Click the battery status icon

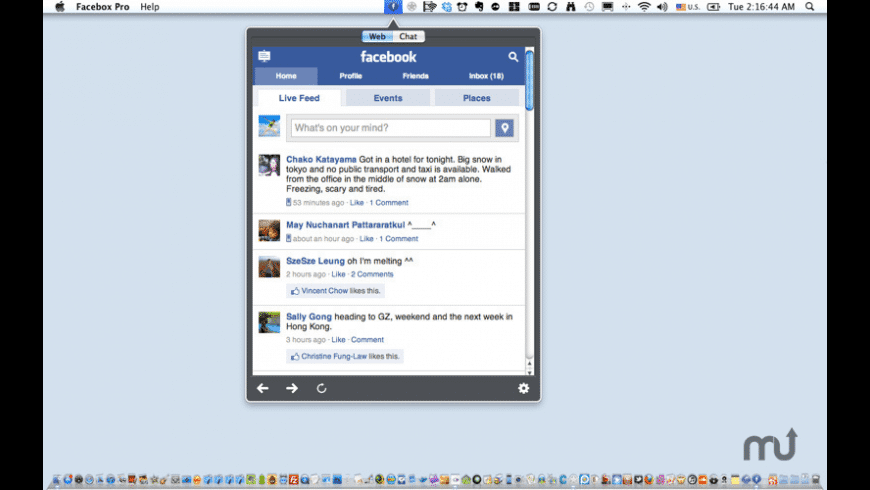point(714,7)
